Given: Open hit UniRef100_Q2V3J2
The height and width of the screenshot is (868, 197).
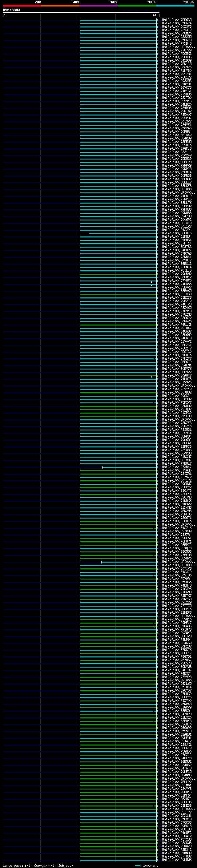Looking at the screenshot, I should pyautogui.click(x=177, y=30).
